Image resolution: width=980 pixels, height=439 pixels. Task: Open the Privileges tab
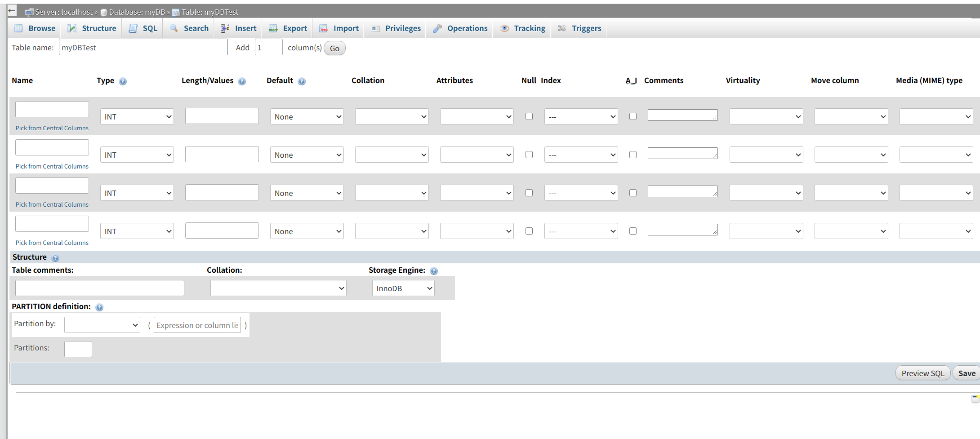point(396,28)
